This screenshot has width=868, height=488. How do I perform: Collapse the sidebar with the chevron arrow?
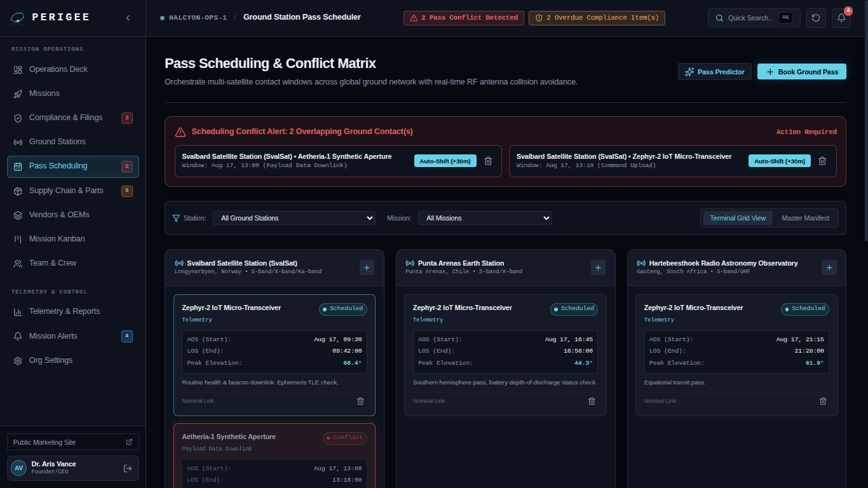click(128, 18)
